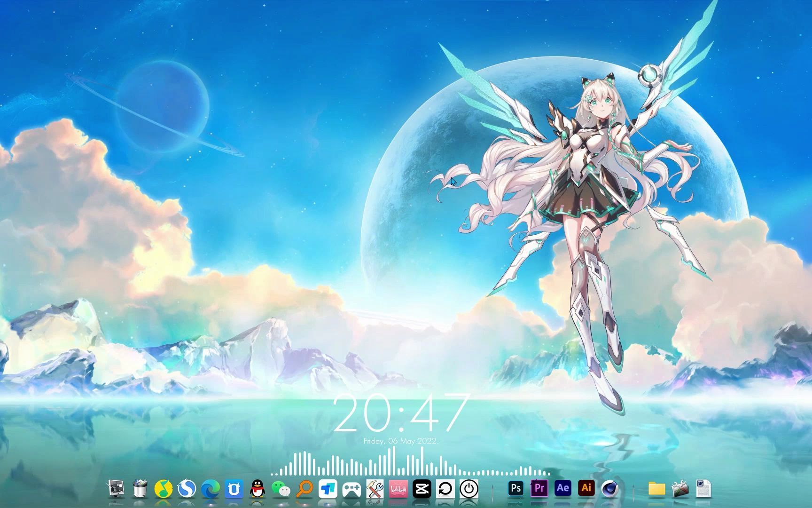The image size is (812, 508).
Task: Open the green toolbox utilities icon
Action: [680, 489]
